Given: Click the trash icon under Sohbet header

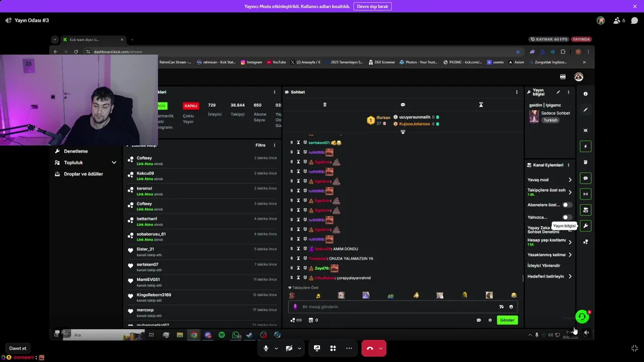Looking at the screenshot, I should tap(325, 105).
